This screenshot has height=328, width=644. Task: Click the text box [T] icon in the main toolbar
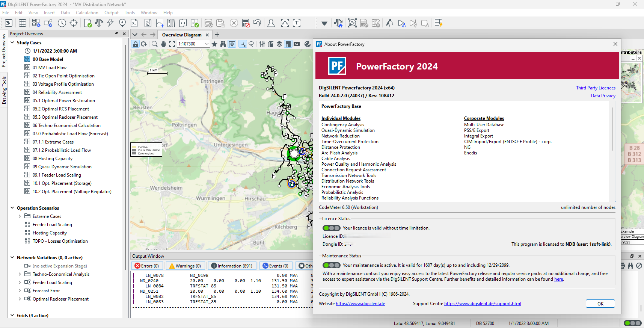click(x=297, y=23)
